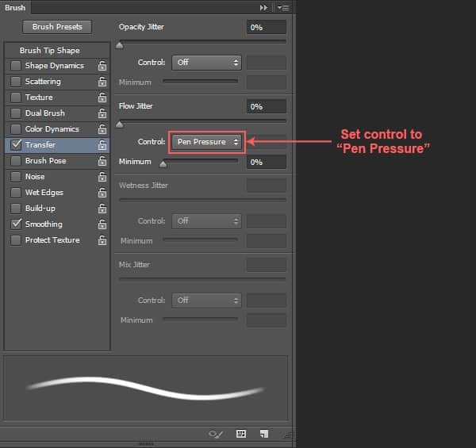Enable the Noise checkbox
476x448 pixels.
(x=16, y=177)
